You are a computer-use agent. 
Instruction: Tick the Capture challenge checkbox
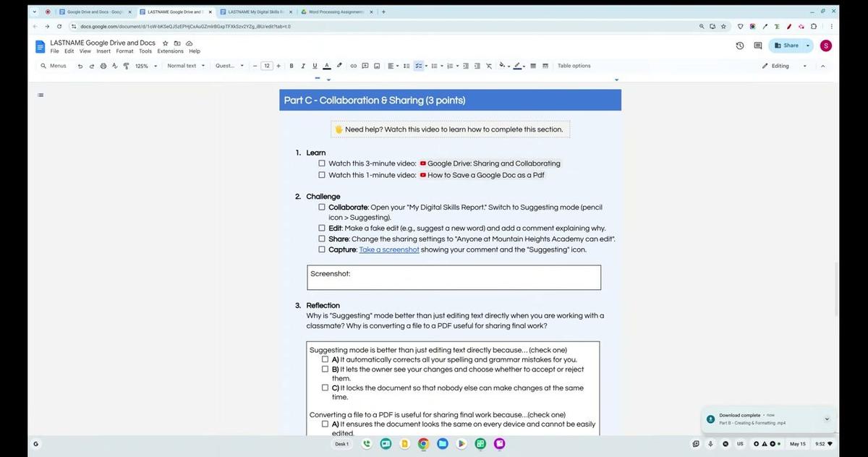322,249
